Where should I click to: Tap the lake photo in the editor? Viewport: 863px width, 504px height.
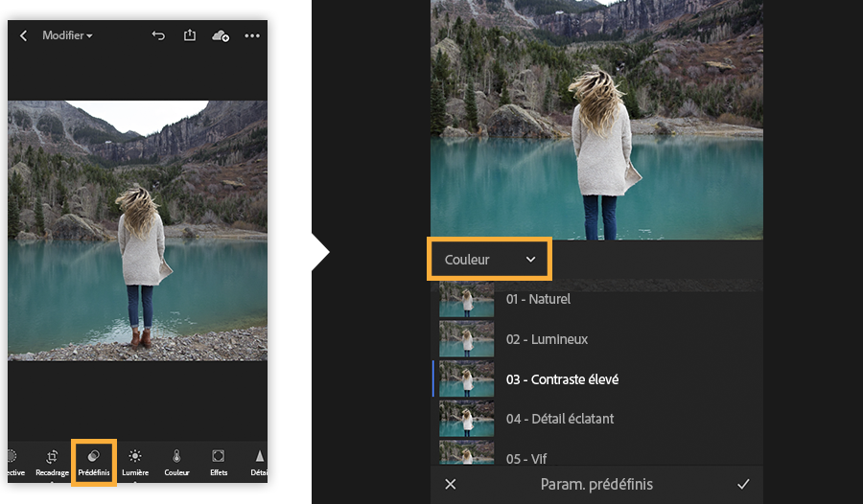click(x=137, y=231)
